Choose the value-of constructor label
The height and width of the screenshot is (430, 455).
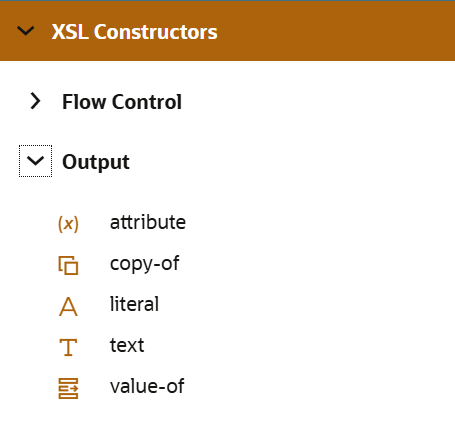point(147,386)
